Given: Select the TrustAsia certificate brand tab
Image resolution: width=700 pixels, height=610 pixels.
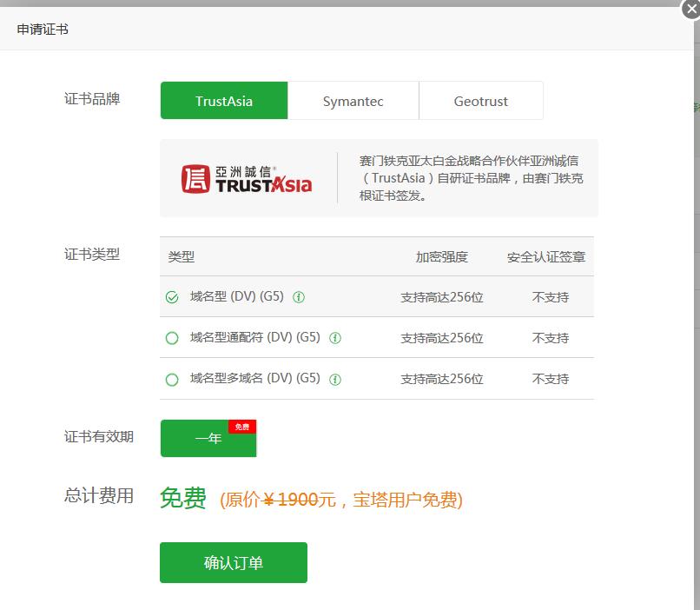Looking at the screenshot, I should (224, 101).
